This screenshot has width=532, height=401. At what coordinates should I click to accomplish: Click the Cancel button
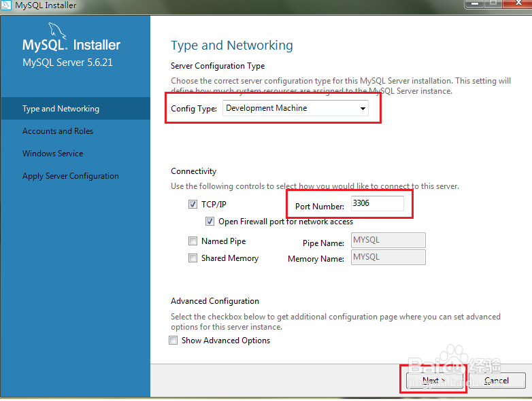pos(497,381)
